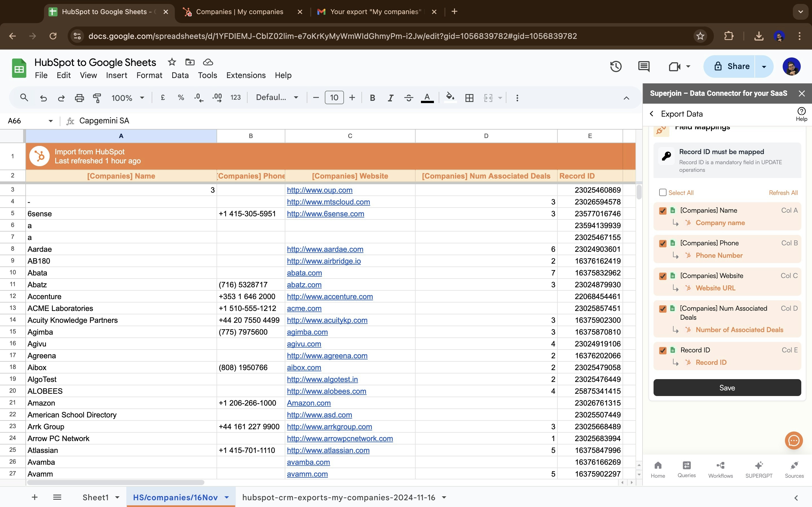Open the Extensions menu

click(x=246, y=75)
